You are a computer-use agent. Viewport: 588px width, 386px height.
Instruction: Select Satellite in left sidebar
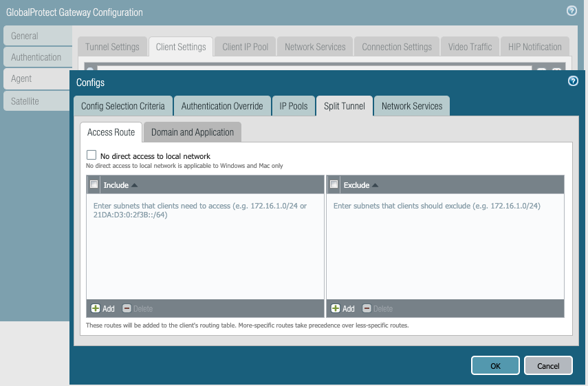point(36,101)
